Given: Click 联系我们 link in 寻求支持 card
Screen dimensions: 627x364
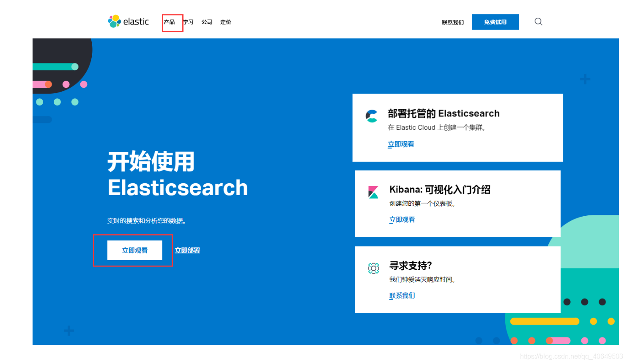Looking at the screenshot, I should click(x=402, y=296).
